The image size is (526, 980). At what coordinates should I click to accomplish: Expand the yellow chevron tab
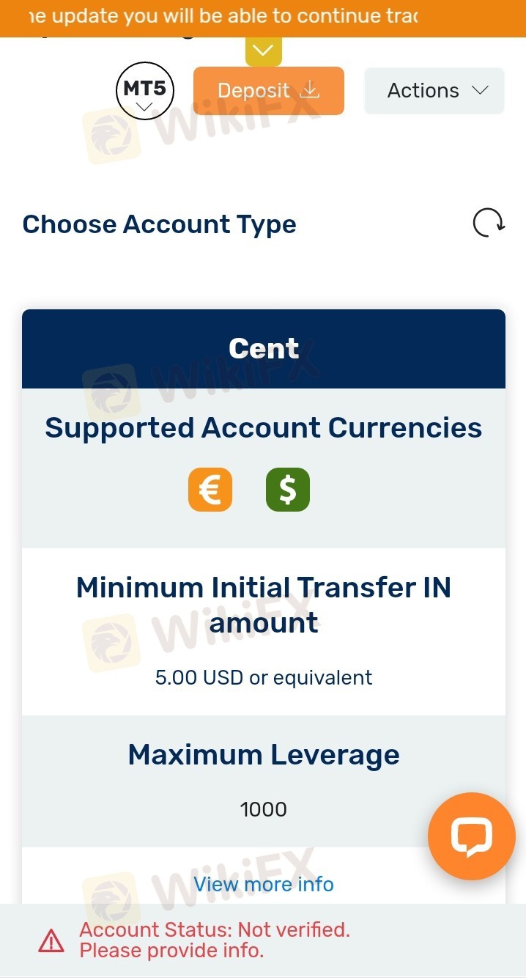click(x=264, y=51)
